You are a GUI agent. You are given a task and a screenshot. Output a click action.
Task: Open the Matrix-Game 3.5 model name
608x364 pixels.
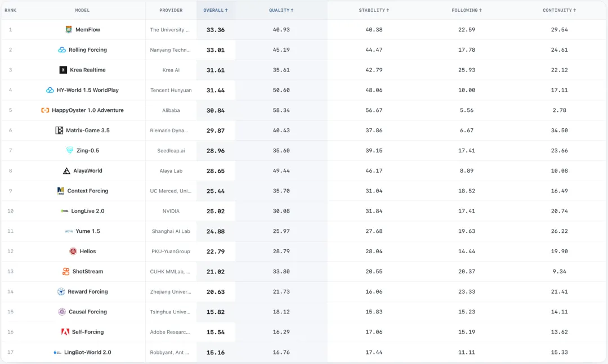(88, 131)
